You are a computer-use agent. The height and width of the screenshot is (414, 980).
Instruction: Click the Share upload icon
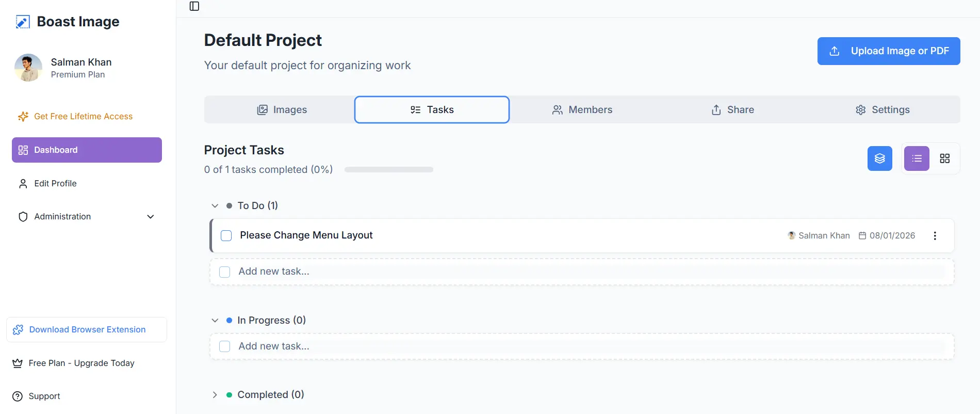point(716,109)
